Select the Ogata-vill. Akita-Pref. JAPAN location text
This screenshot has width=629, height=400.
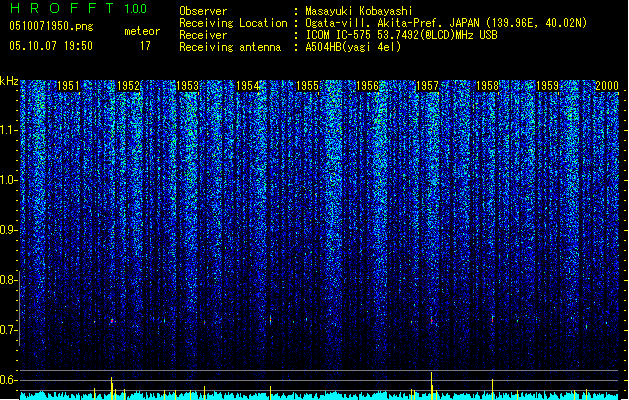446,23
